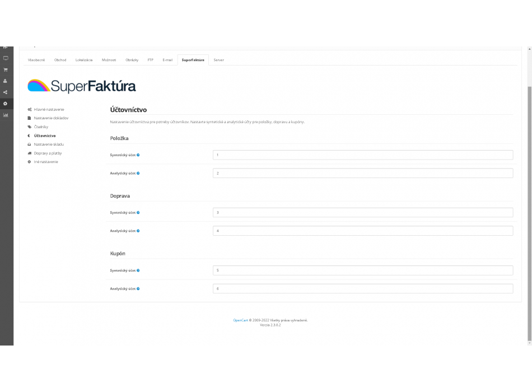Focus Doprava Analytický účet input field

(x=363, y=231)
